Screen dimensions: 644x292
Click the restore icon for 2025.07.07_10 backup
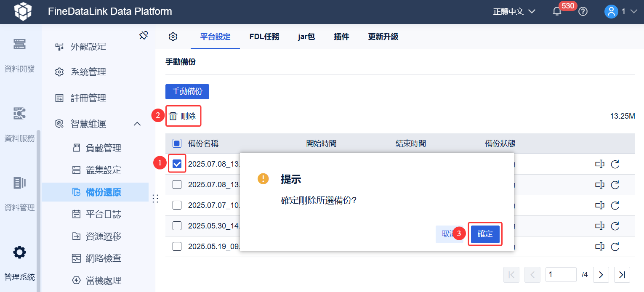(615, 205)
